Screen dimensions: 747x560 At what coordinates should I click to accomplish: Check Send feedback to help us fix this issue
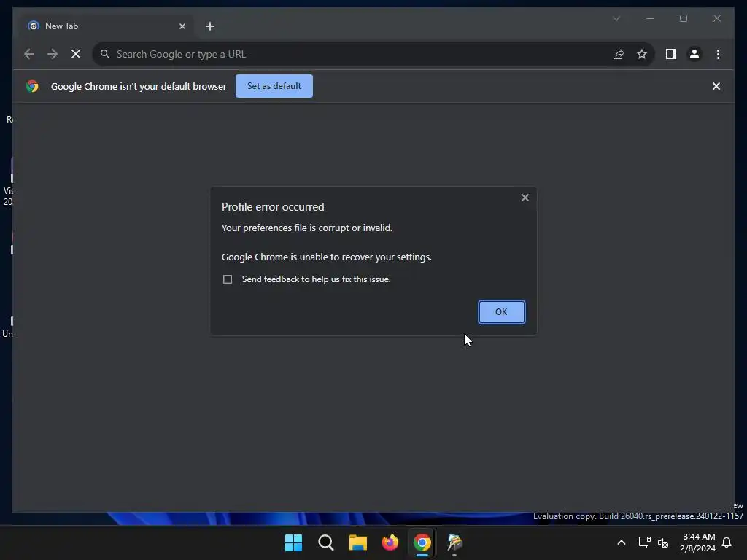[x=228, y=279]
